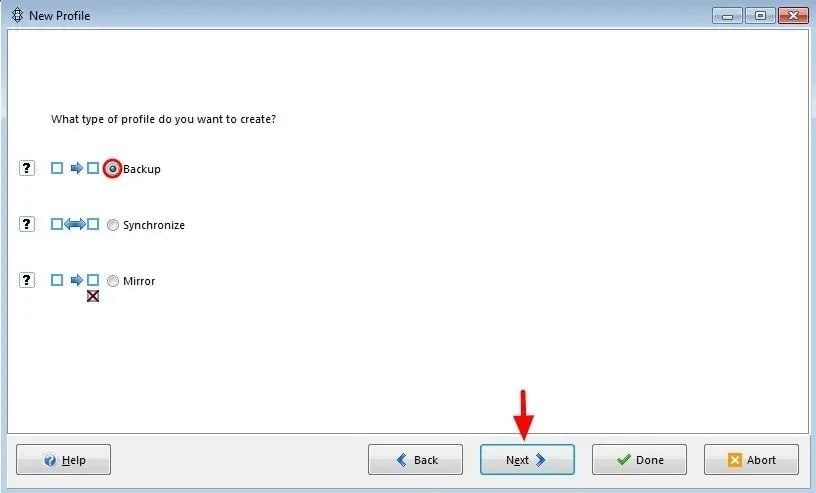Click the Next button
This screenshot has width=816, height=493.
click(x=527, y=460)
